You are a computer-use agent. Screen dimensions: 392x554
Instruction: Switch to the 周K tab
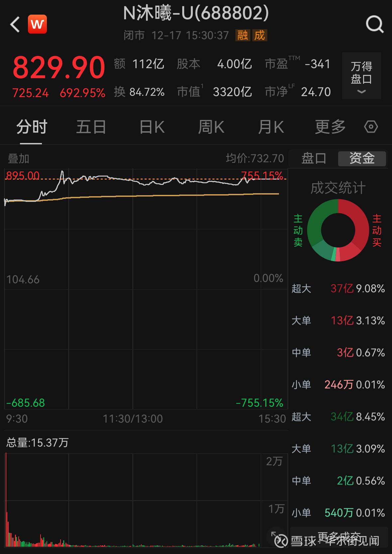pyautogui.click(x=211, y=127)
